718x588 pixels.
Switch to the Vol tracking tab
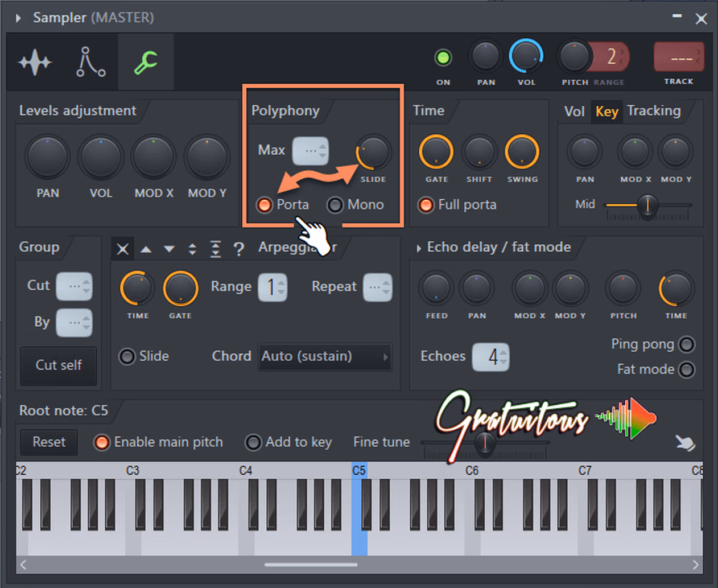[x=574, y=112]
